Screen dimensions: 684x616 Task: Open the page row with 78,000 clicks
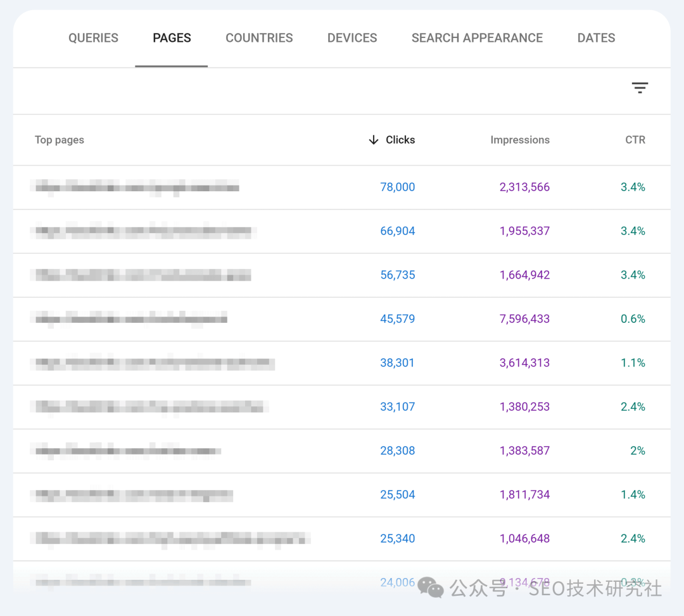(x=136, y=187)
